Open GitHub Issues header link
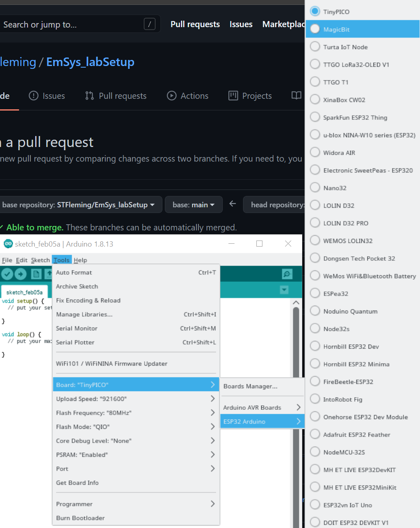This screenshot has width=420, height=528. click(241, 24)
